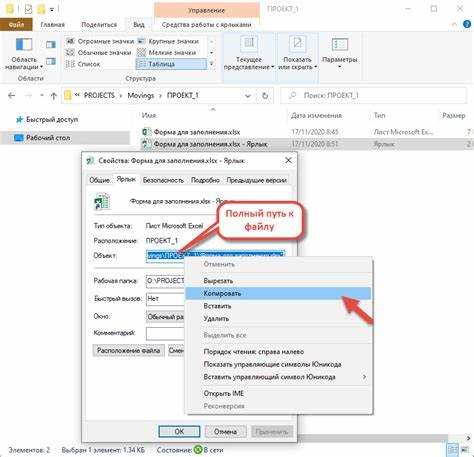Choose Delete (Удалить) in context menu

[x=278, y=319]
